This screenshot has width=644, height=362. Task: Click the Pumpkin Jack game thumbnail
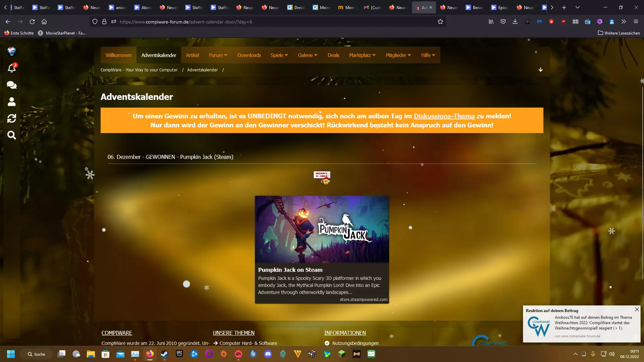[322, 229]
